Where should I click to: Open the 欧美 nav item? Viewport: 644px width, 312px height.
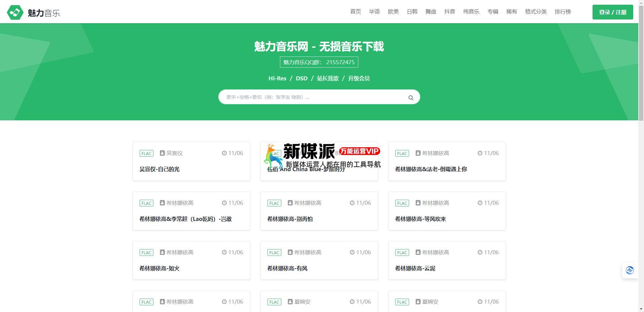[x=393, y=12]
